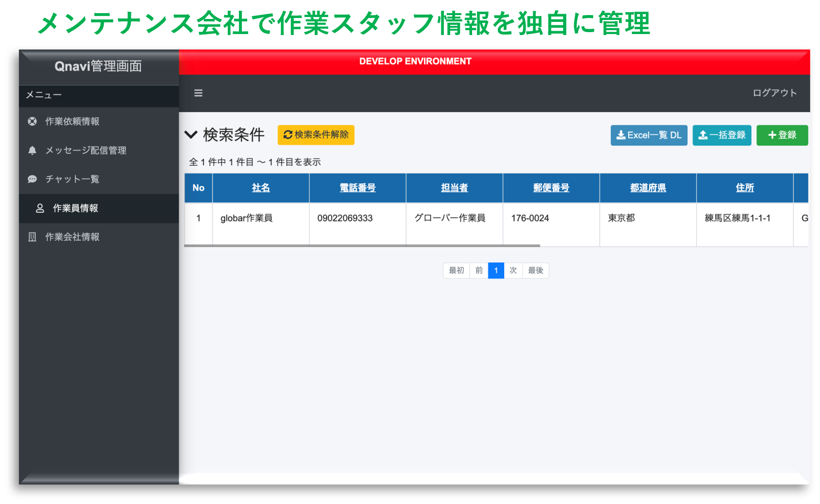The image size is (820, 504).
Task: Click the chat bubble icon beside チャット一覧
Action: click(x=32, y=179)
